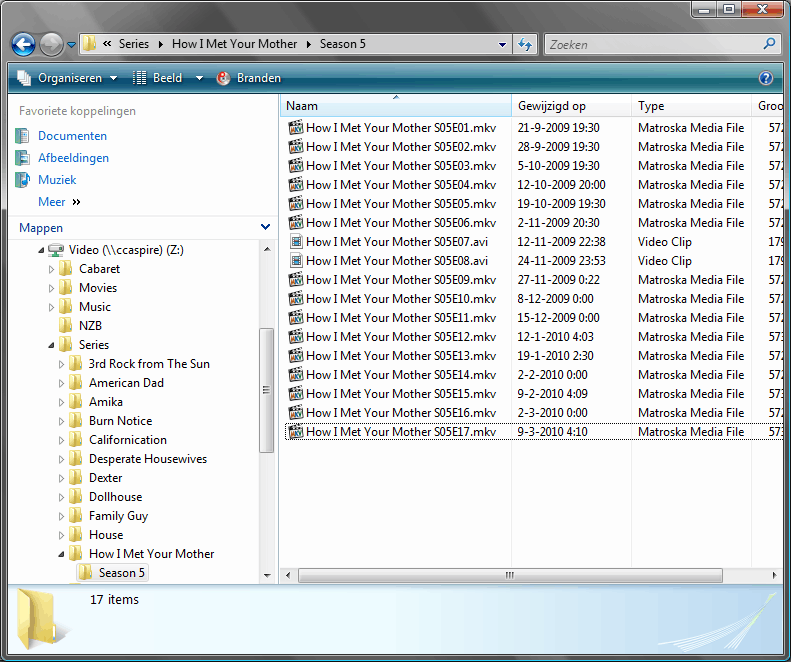The image size is (791, 662).
Task: Click the S05E06.mkv file icon
Action: (296, 223)
